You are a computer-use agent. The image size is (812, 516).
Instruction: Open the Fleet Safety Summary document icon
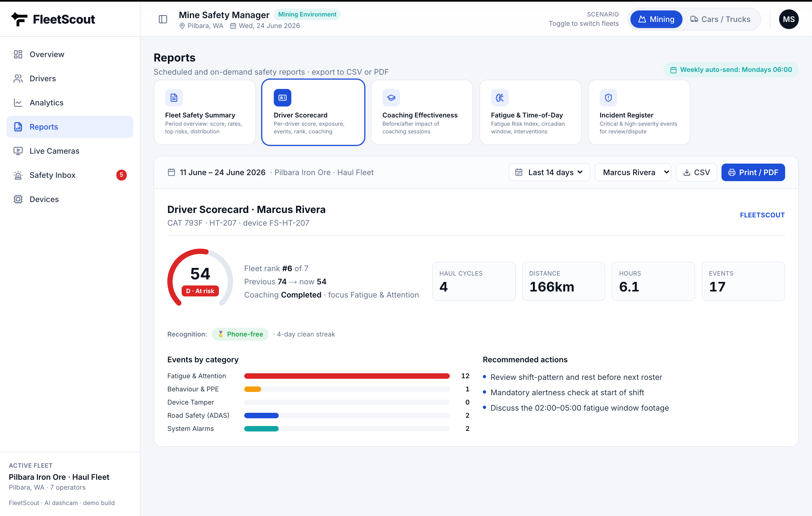pos(174,97)
